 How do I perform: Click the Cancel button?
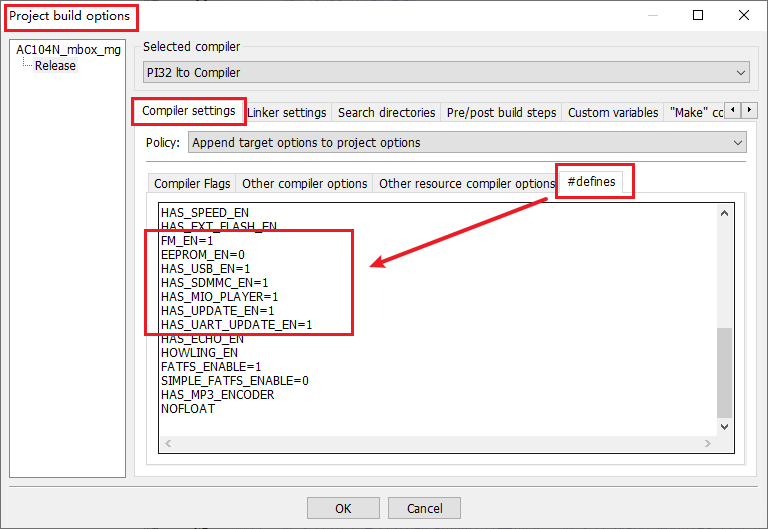click(x=424, y=508)
